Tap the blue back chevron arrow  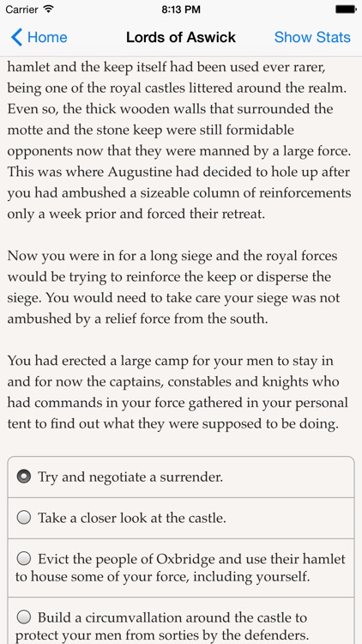coord(16,37)
